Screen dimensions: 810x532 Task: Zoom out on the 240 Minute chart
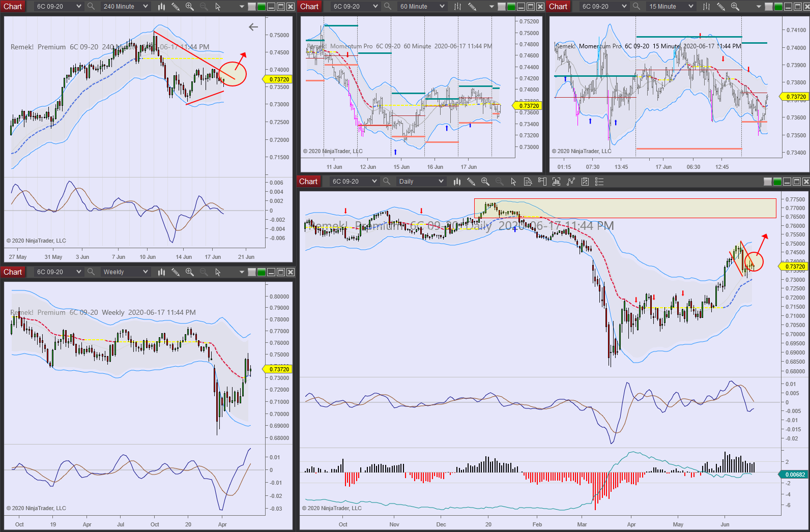point(204,7)
